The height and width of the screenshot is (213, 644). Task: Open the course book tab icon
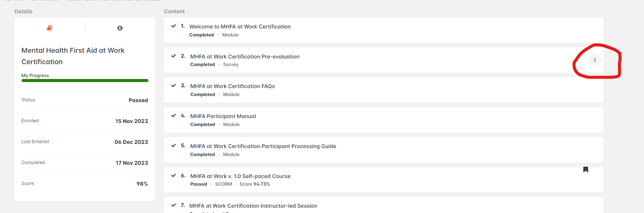49,28
